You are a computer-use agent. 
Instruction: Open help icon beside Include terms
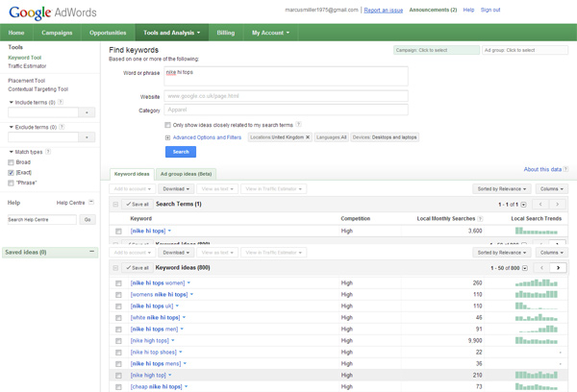coord(61,102)
